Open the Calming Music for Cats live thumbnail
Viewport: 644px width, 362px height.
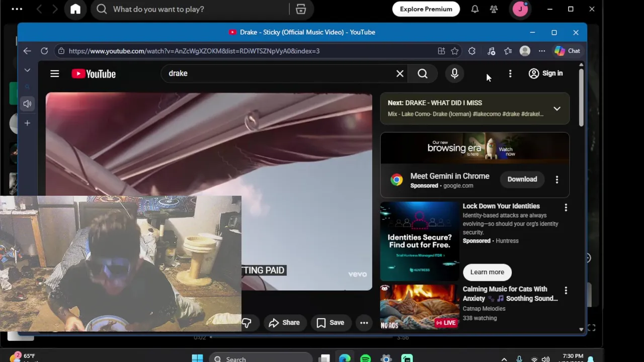(420, 307)
